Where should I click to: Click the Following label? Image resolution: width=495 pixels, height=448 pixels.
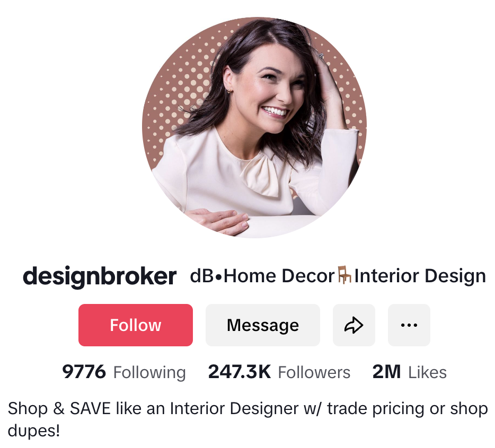click(149, 372)
